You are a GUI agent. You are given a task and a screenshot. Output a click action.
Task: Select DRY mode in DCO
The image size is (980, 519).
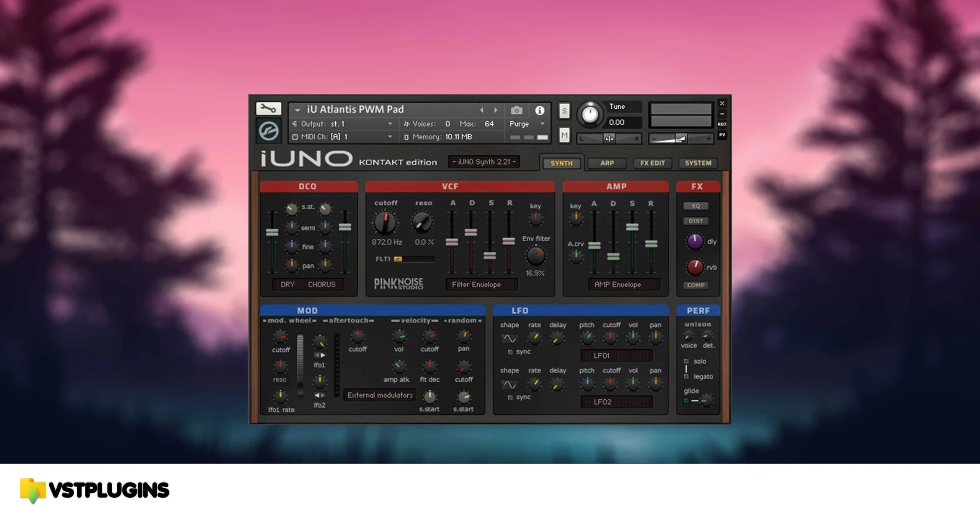287,285
